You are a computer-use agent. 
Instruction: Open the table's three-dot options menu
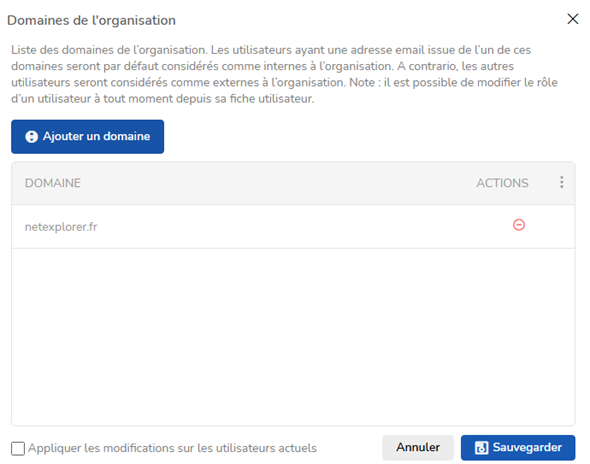click(x=561, y=183)
